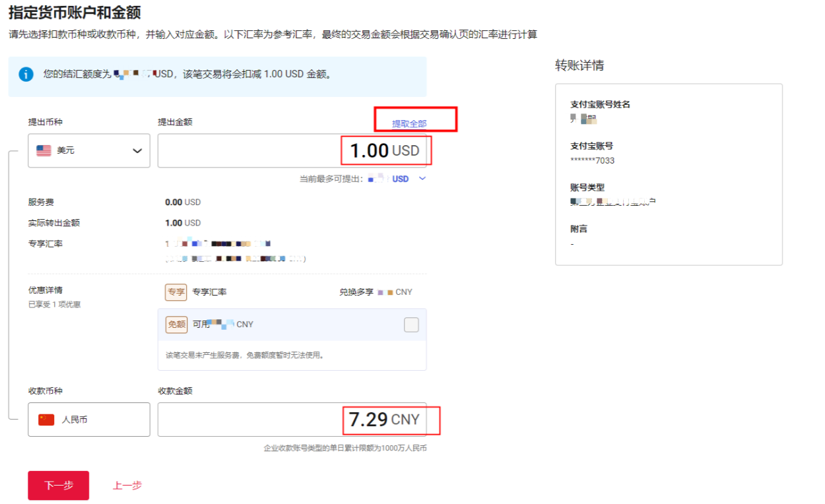Expand the chevron next to 当前最多可提取 USD

point(422,178)
